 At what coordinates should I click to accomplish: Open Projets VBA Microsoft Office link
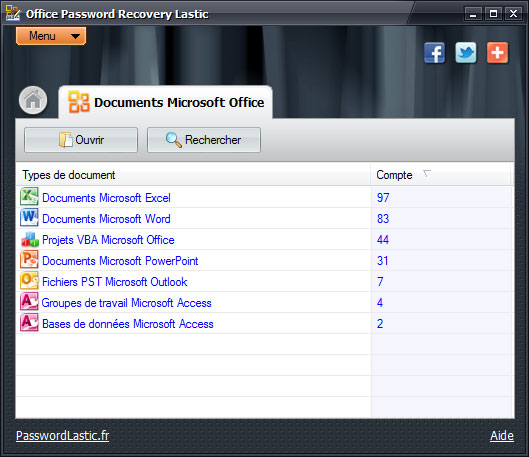click(108, 240)
